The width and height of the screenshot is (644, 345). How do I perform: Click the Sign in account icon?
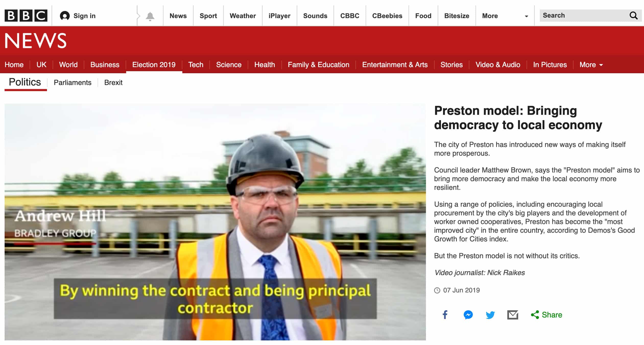coord(65,16)
